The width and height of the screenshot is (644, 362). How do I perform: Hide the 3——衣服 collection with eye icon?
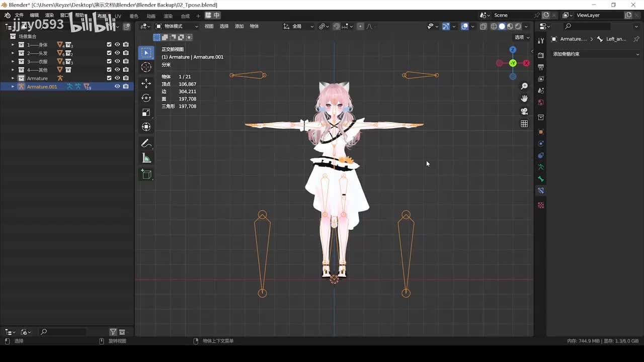coord(117,61)
